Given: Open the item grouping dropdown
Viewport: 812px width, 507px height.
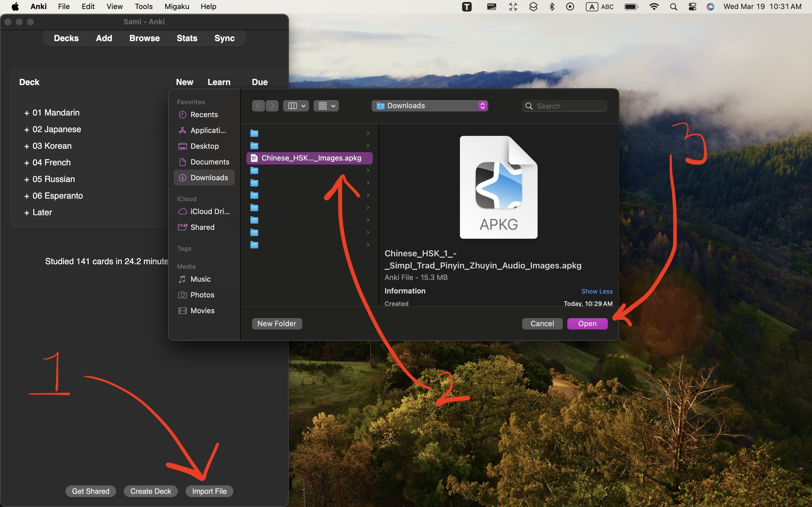Looking at the screenshot, I should tap(325, 106).
